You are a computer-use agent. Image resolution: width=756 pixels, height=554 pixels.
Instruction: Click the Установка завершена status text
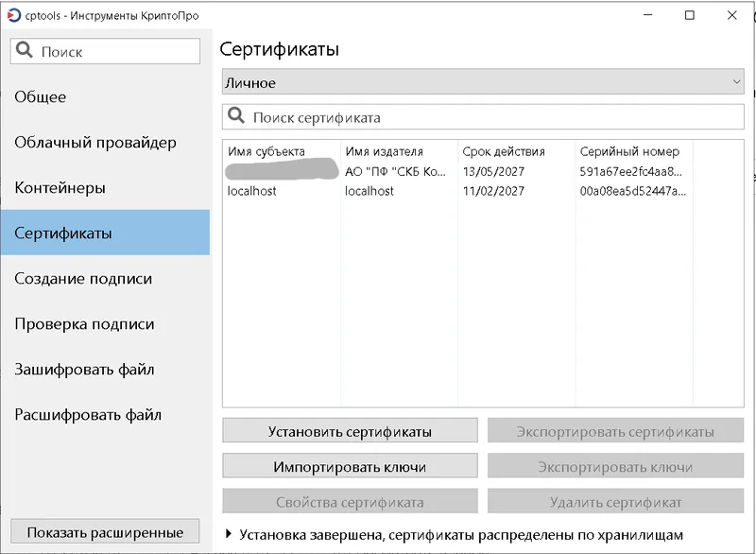(x=461, y=535)
